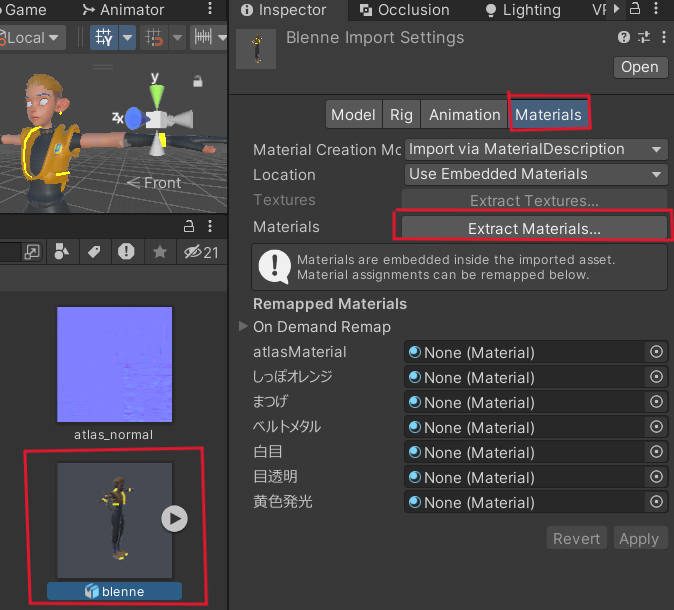The height and width of the screenshot is (610, 674).
Task: Click the favorites star icon
Action: 159,252
